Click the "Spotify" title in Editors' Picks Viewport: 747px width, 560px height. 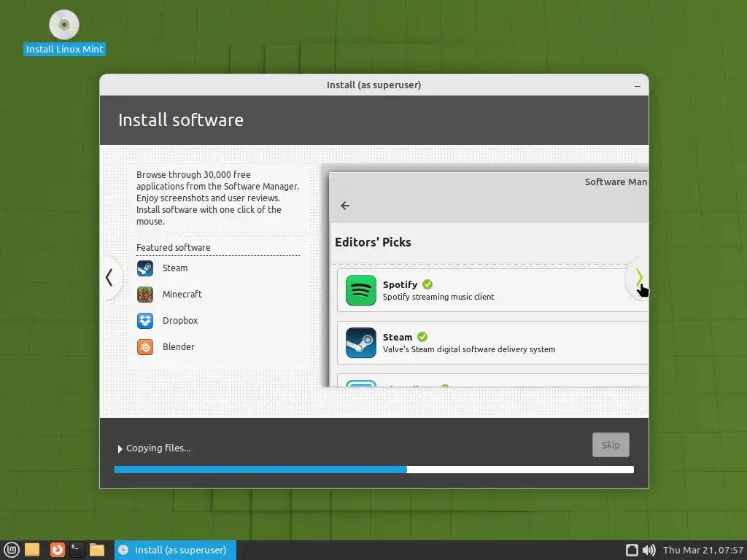pos(400,284)
